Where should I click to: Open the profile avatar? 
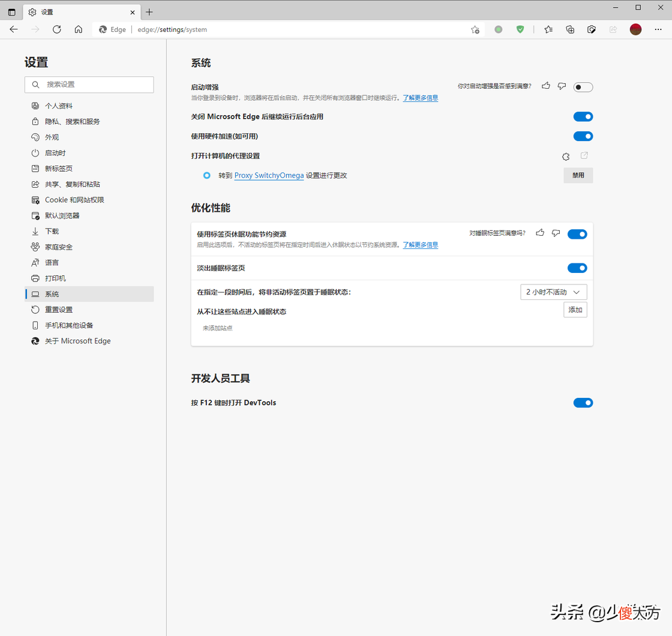pyautogui.click(x=635, y=29)
